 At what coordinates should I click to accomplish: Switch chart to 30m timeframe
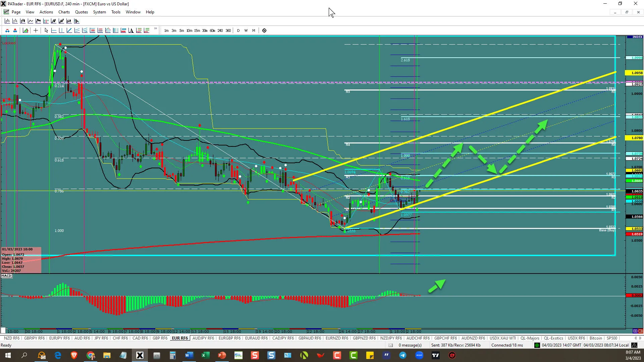pyautogui.click(x=205, y=31)
